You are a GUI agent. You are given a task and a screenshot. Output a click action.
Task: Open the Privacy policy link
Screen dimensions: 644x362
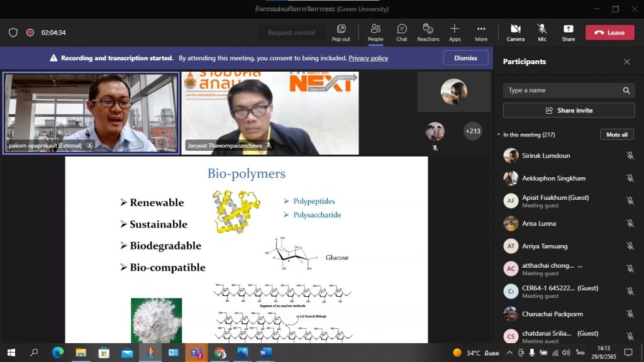[368, 58]
